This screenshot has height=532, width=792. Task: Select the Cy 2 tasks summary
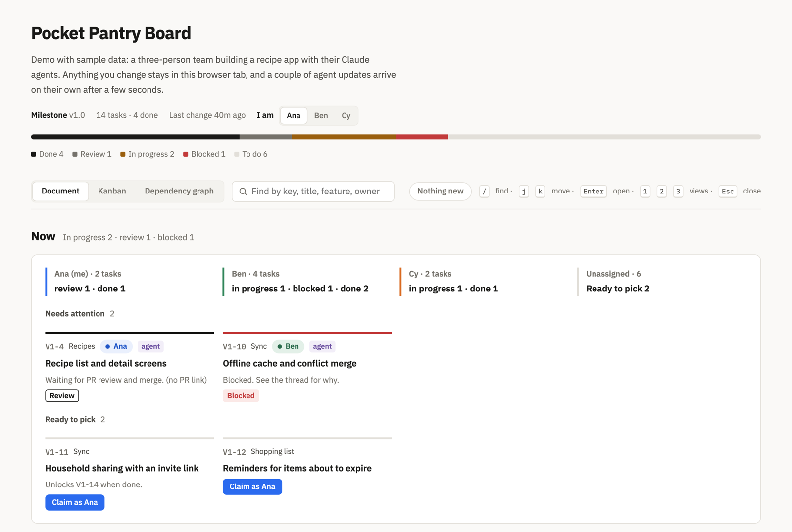[x=484, y=282]
